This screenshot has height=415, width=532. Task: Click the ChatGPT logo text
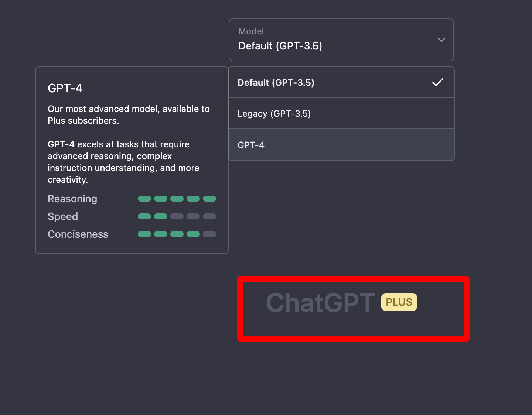[320, 303]
